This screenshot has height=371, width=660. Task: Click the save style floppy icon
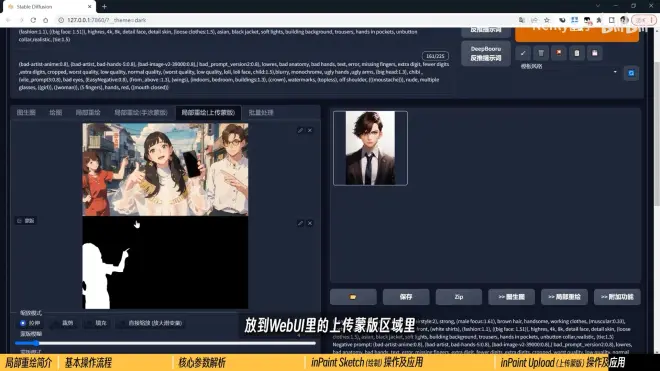[x=595, y=53]
